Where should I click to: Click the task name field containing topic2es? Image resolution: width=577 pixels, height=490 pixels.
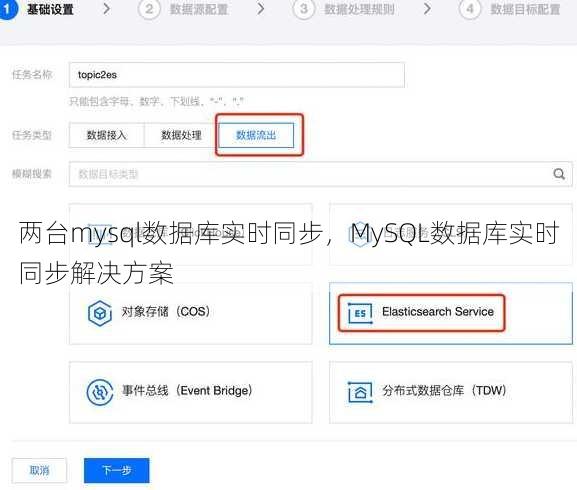tap(237, 75)
